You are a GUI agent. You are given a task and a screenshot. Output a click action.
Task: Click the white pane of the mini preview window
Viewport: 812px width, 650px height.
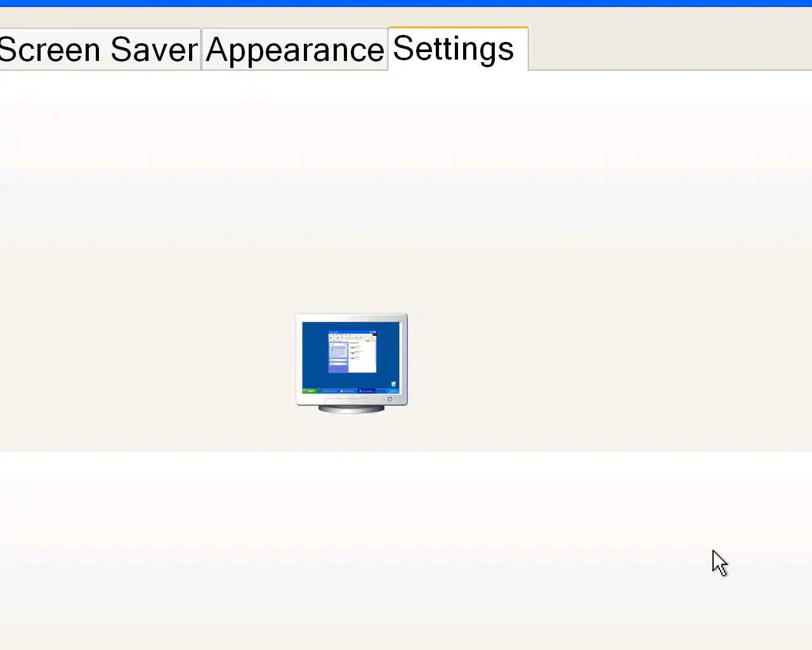click(x=362, y=357)
